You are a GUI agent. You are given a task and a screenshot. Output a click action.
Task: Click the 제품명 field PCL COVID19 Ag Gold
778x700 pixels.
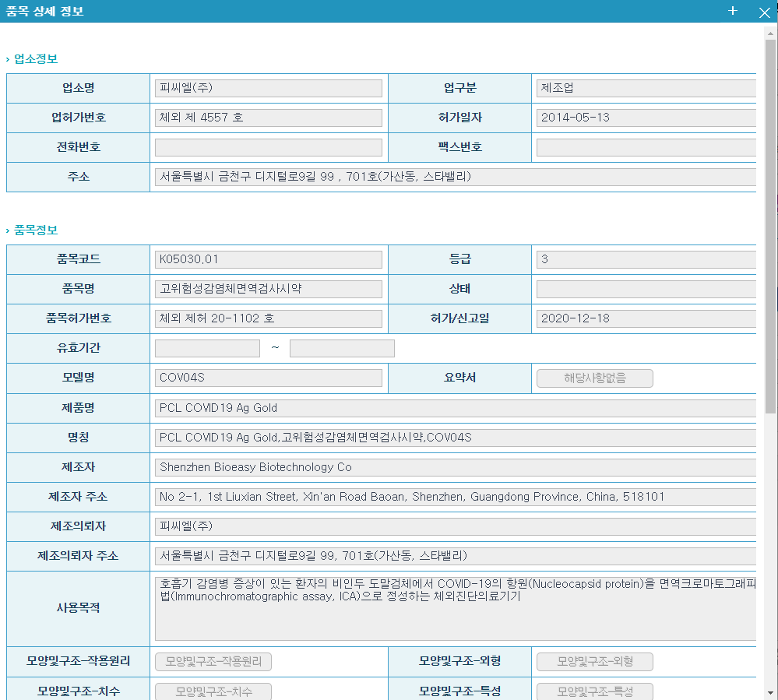click(x=456, y=408)
